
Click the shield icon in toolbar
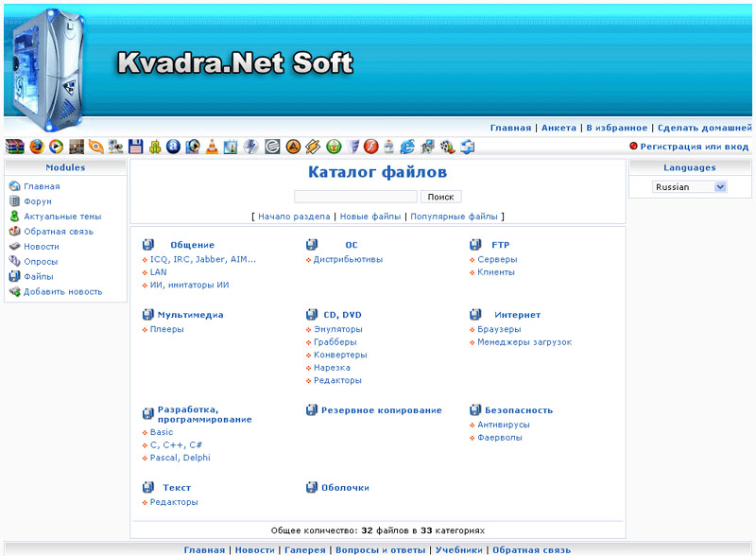pos(353,147)
